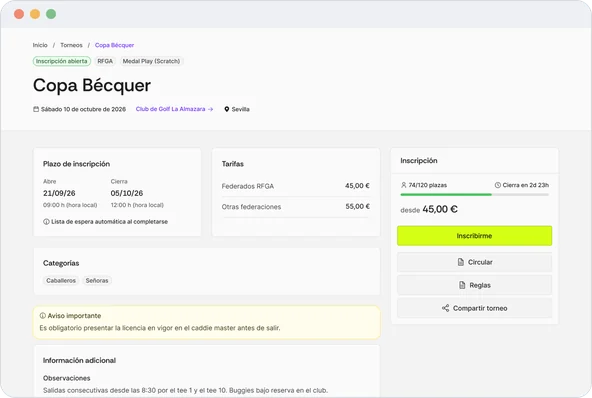Image resolution: width=592 pixels, height=398 pixels.
Task: Click the info icon beside Lista de espera
Action: (x=46, y=222)
